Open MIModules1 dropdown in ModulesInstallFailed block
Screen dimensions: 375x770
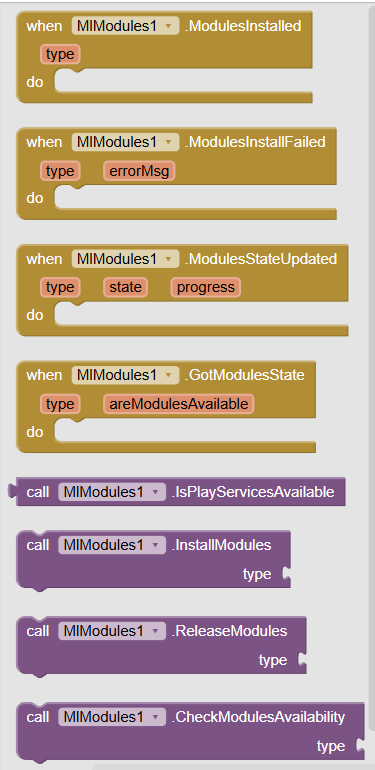(125, 142)
